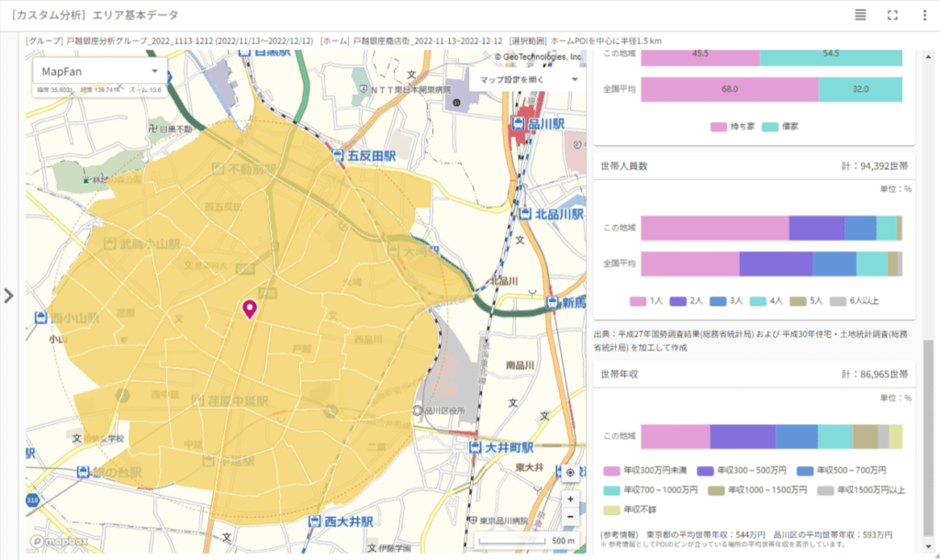Zoom out on the map

coord(570,516)
